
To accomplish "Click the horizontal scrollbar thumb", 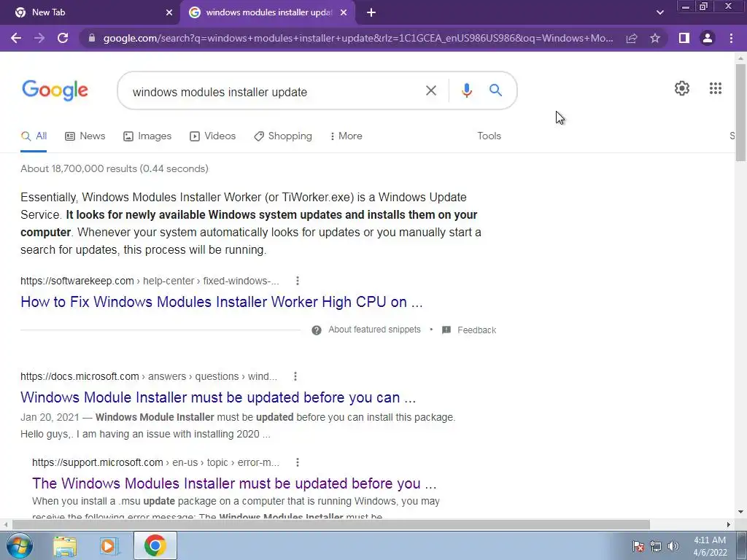I will [331, 524].
